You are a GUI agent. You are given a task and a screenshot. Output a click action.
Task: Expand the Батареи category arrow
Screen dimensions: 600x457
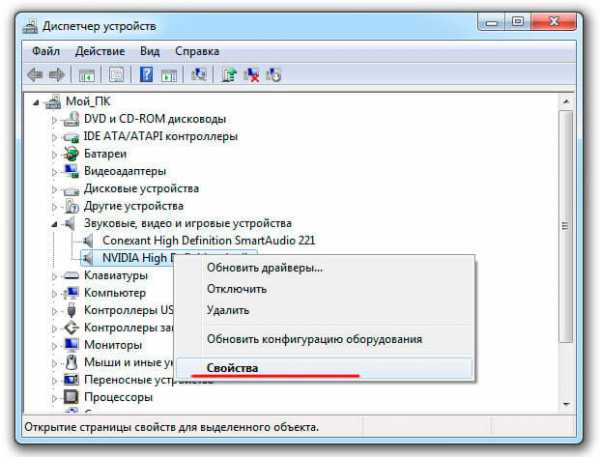pyautogui.click(x=55, y=154)
